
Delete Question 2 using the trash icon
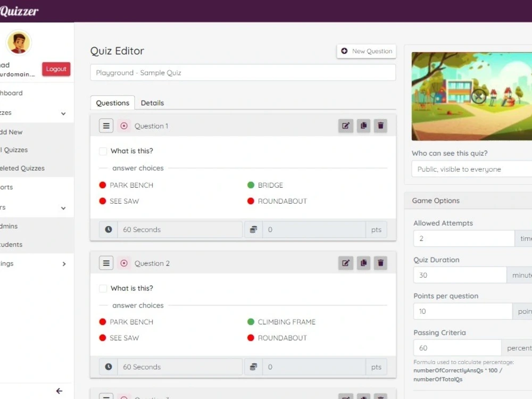click(x=380, y=263)
